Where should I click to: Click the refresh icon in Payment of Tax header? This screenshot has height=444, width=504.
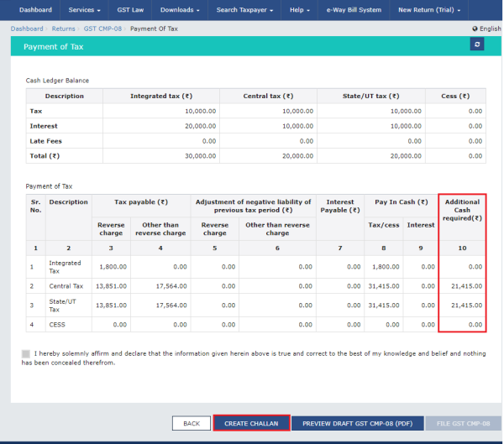(x=477, y=44)
